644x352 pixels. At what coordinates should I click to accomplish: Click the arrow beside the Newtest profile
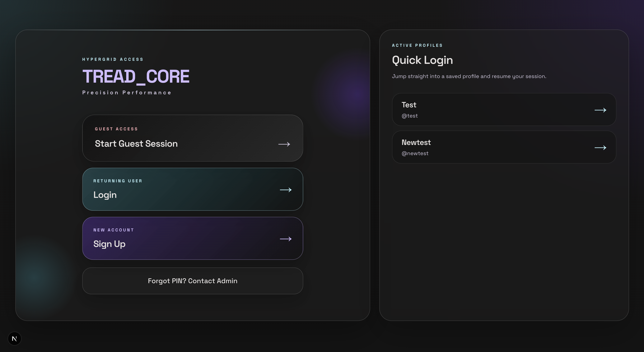point(600,147)
